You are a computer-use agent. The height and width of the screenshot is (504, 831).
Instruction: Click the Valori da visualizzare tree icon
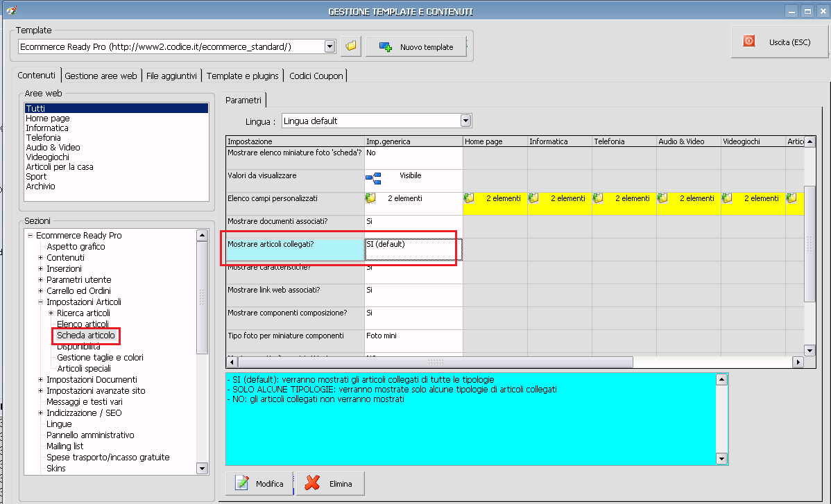[x=373, y=178]
